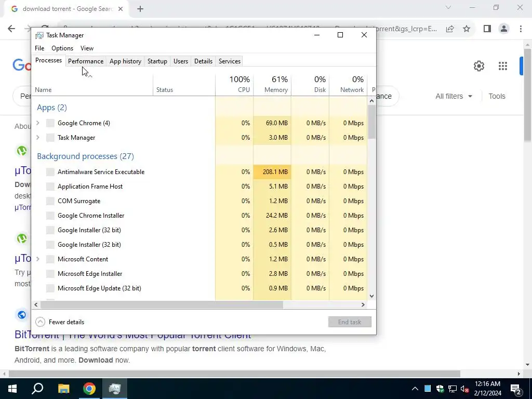Click Task Manager horizontal scrollbar thumb
The width and height of the screenshot is (532, 399).
(x=162, y=304)
